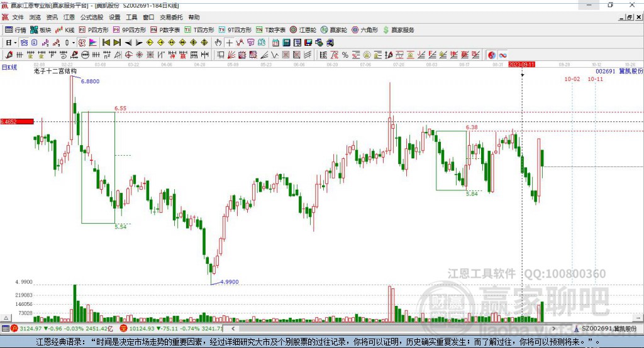Open the T四方形 tool
The height and width of the screenshot is (348, 644).
199,30
